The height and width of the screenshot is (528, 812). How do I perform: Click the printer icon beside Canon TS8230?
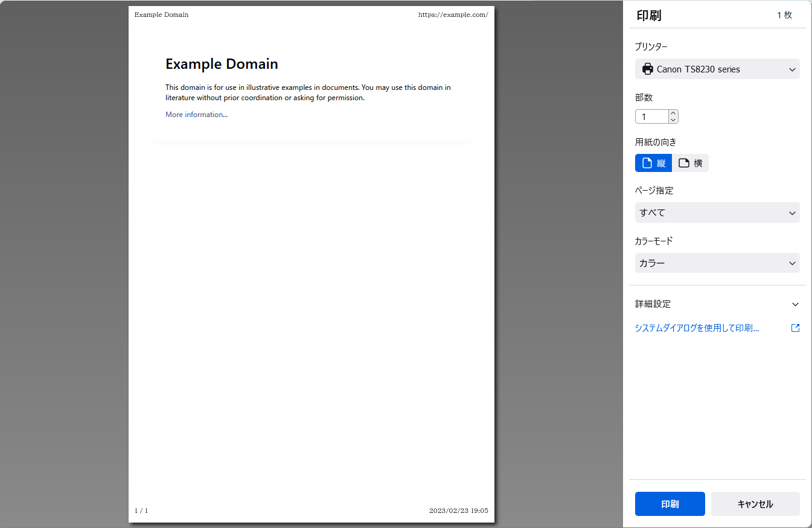648,69
